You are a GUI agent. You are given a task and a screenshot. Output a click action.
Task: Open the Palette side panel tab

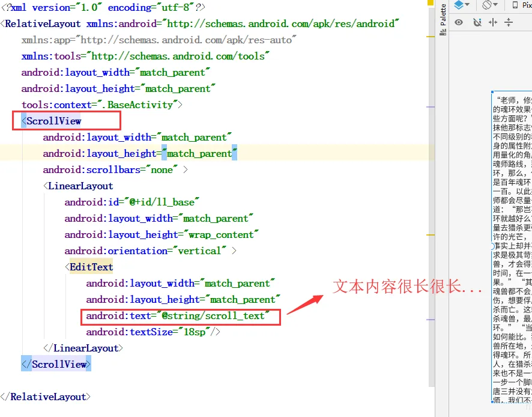443,19
